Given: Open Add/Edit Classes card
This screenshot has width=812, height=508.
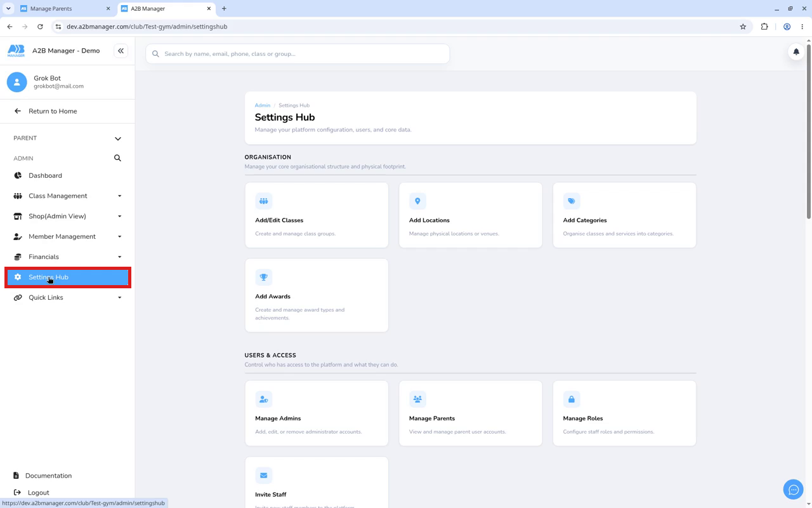Looking at the screenshot, I should point(317,215).
